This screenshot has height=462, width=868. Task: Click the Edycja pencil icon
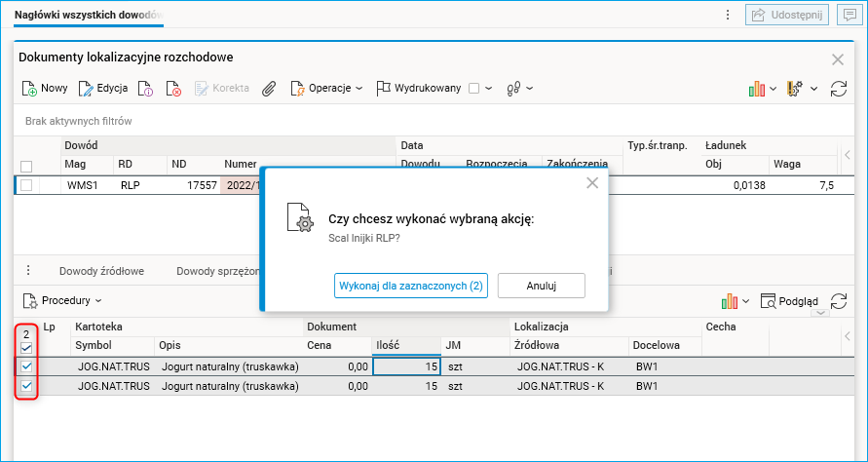[x=86, y=89]
